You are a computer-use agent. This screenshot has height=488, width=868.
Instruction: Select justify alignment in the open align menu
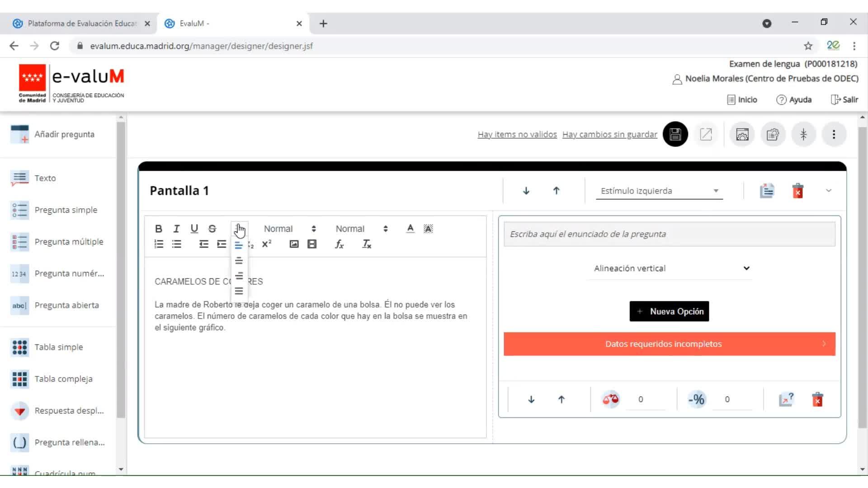(239, 291)
